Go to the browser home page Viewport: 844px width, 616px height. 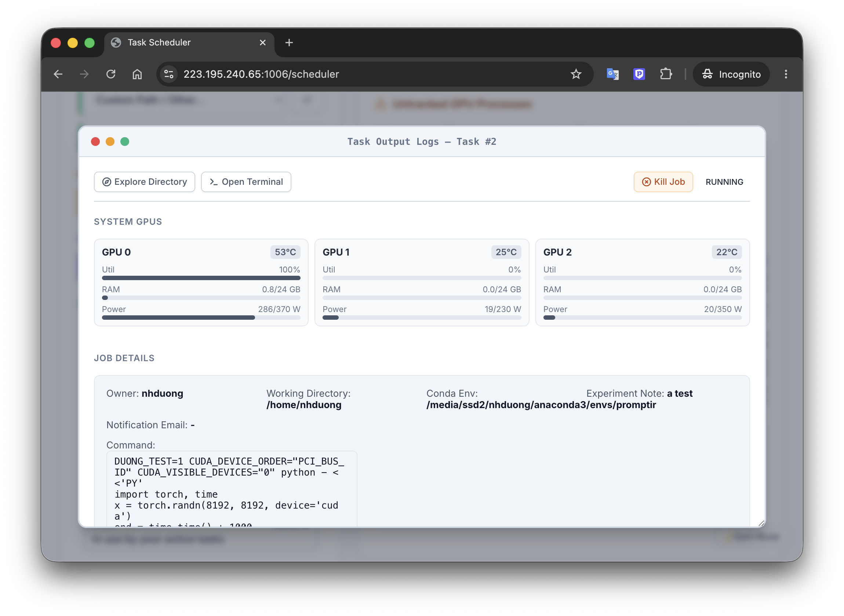click(x=137, y=74)
